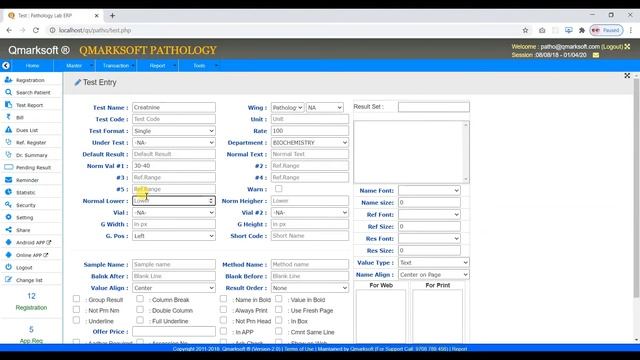
Task: Open the Department BIOCHEMISTRY dropdown
Action: pyautogui.click(x=310, y=142)
